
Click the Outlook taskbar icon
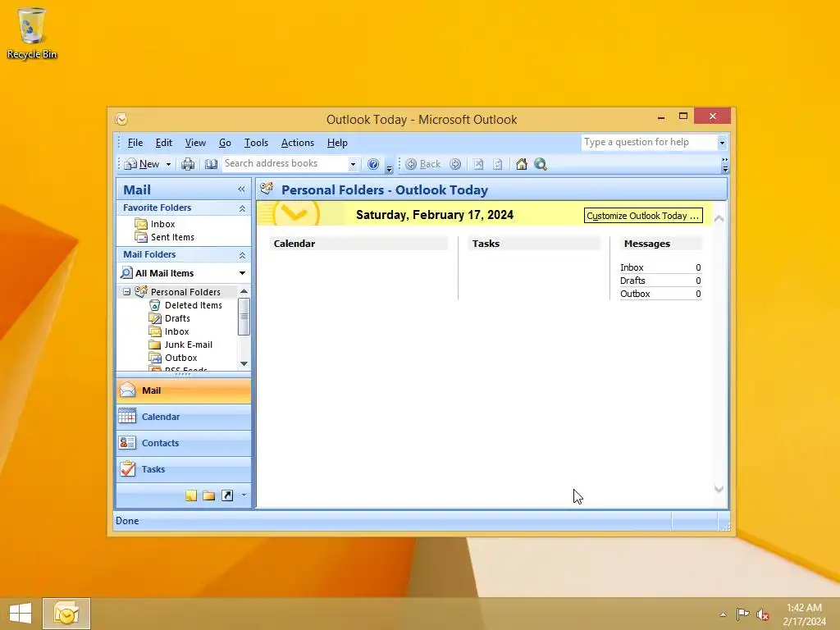point(66,614)
